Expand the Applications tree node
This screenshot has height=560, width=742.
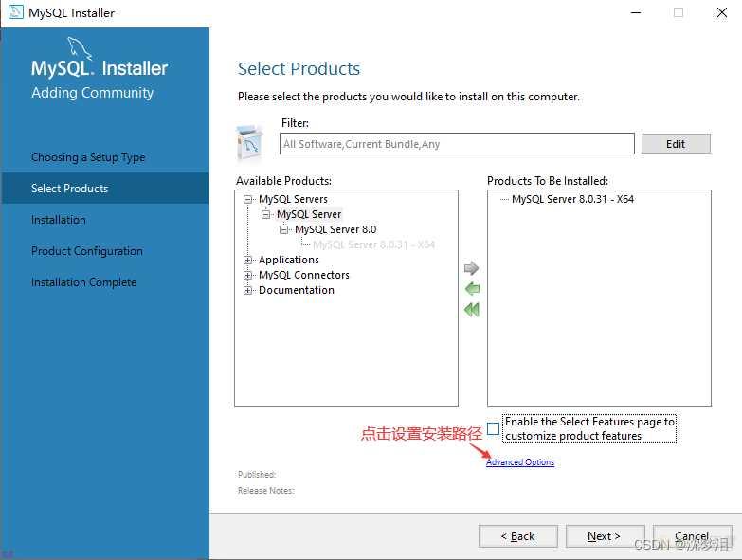(247, 260)
